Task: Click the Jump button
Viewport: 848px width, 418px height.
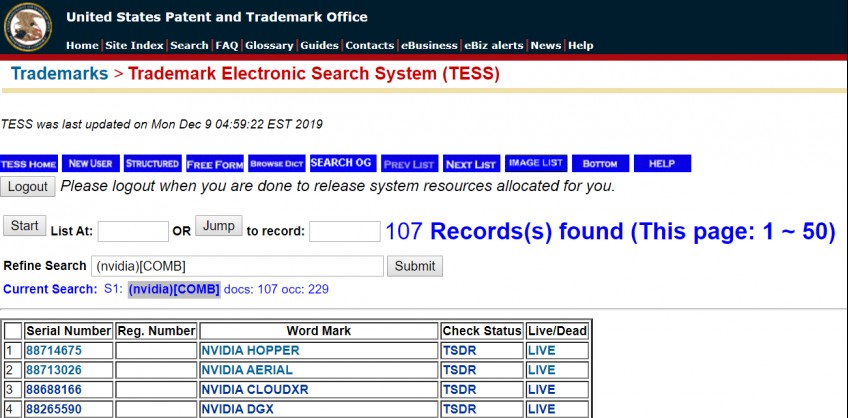Action: (x=218, y=225)
